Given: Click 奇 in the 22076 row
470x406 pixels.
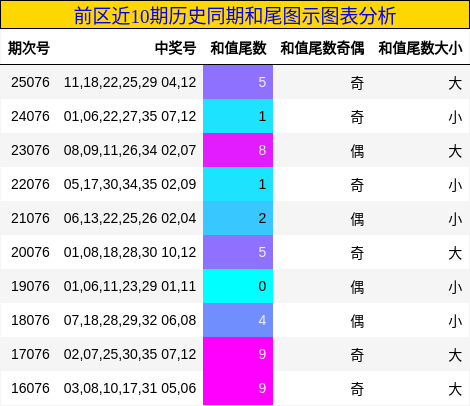Looking at the screenshot, I should tap(357, 185).
